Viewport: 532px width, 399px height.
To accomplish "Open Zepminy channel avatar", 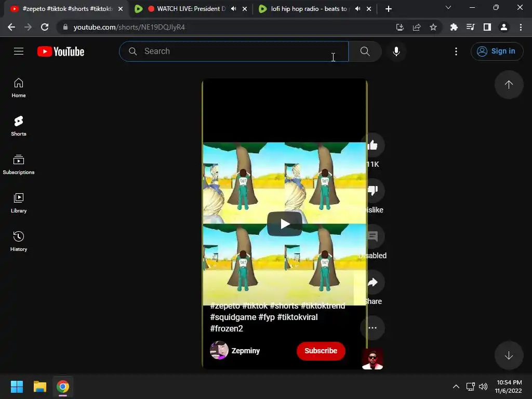I will pos(219,350).
